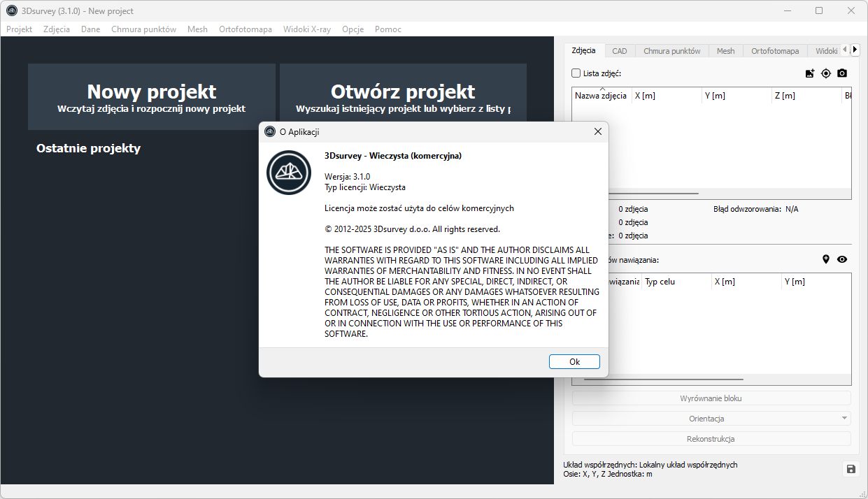Screen dimensions: 868x499
Task: Click the target crosshair icon above photo list
Action: [x=826, y=73]
